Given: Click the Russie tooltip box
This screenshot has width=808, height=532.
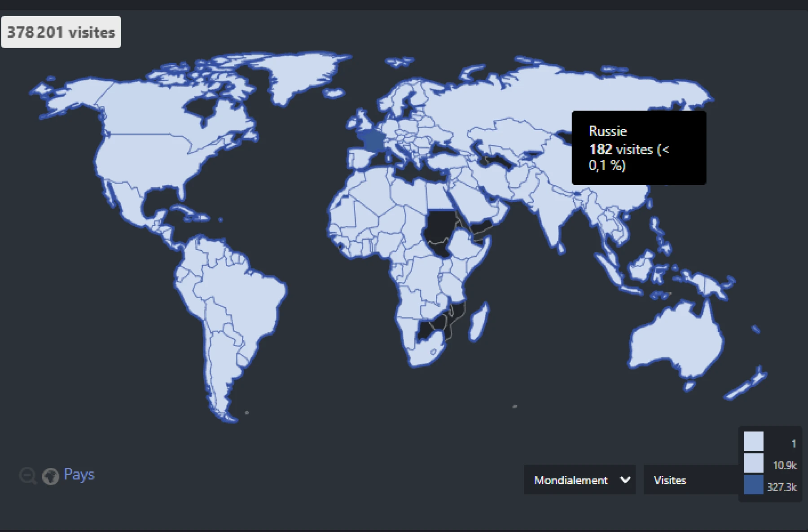Looking at the screenshot, I should (x=638, y=147).
